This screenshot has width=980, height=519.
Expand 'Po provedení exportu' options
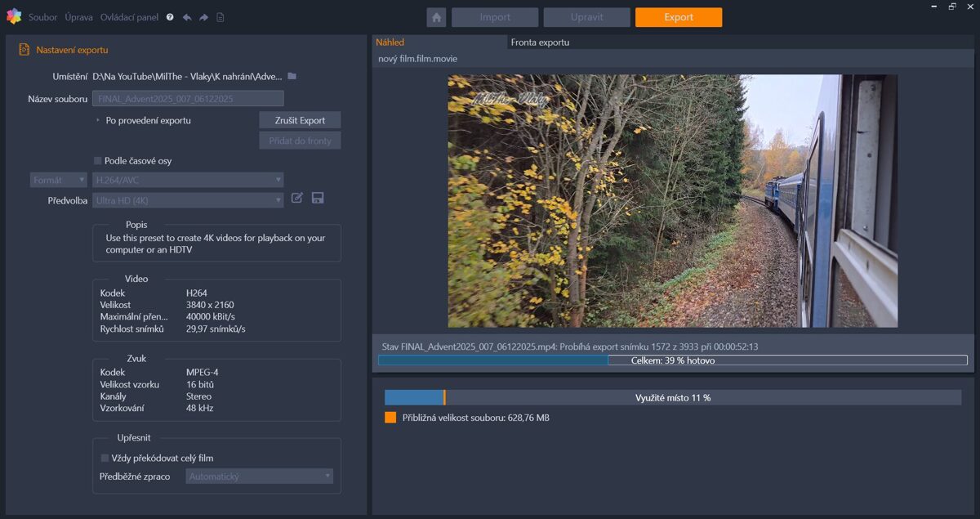98,120
